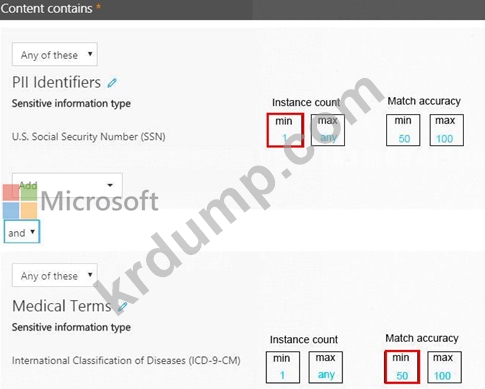Set ICD-9-CM match accuracy min field
Viewport: 485px width, 389px height.
point(402,367)
